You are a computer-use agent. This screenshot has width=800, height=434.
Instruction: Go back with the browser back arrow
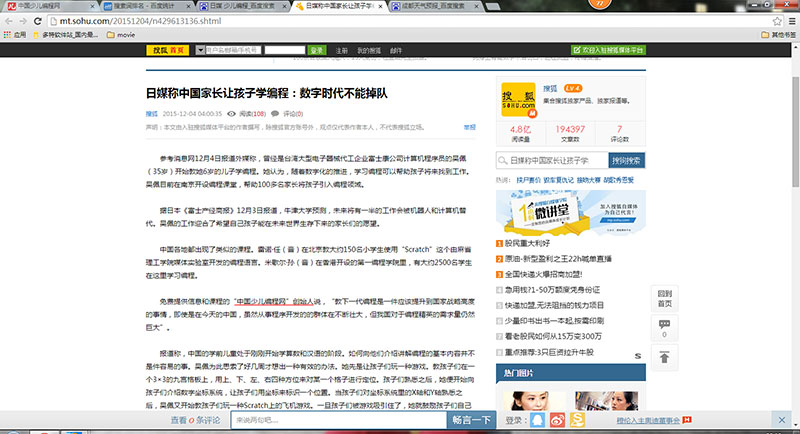click(x=9, y=21)
